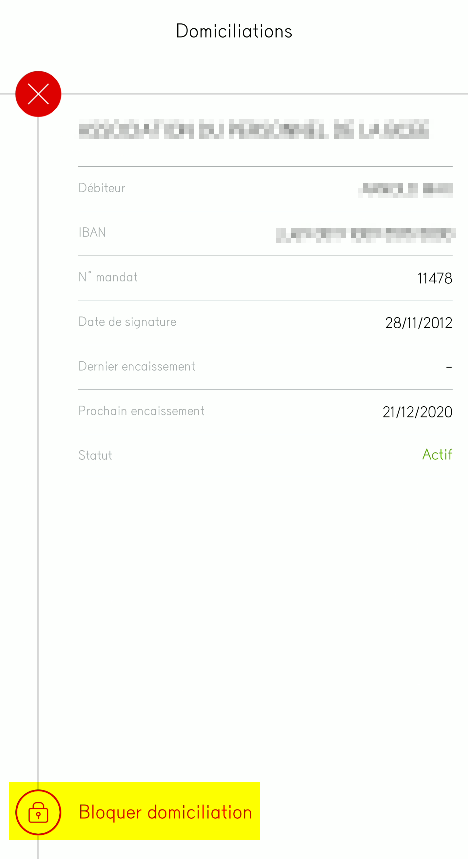The height and width of the screenshot is (859, 468).
Task: Click the Prochain encaissement label
Action: pyautogui.click(x=141, y=411)
